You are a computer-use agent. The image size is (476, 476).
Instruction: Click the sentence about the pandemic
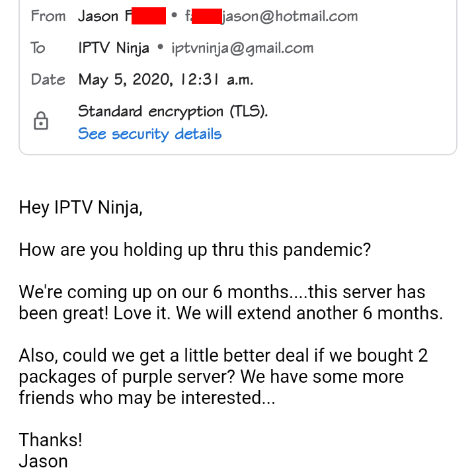pyautogui.click(x=195, y=251)
